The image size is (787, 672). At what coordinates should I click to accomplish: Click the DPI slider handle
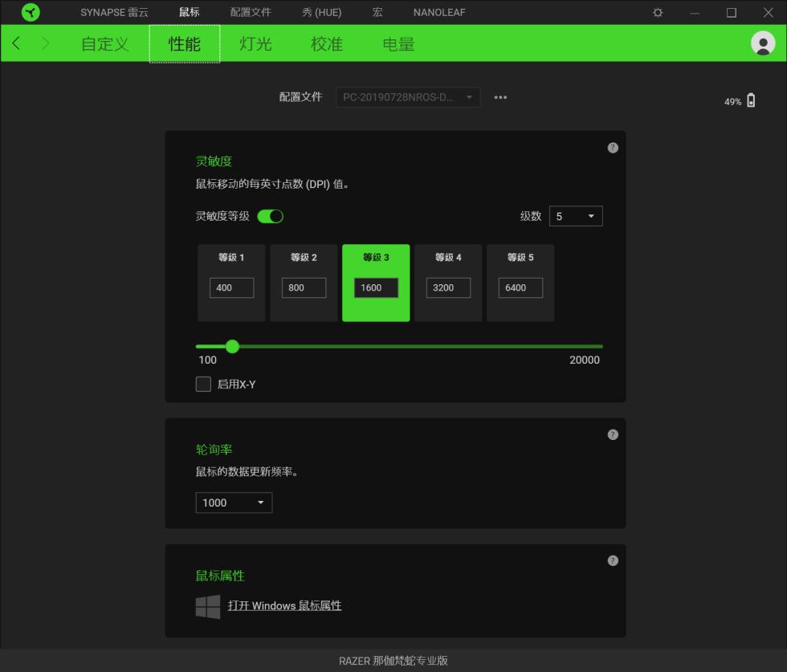pyautogui.click(x=232, y=347)
